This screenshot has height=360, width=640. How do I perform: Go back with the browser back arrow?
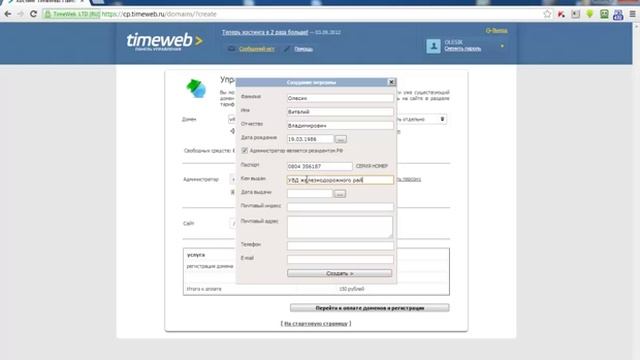(8, 14)
